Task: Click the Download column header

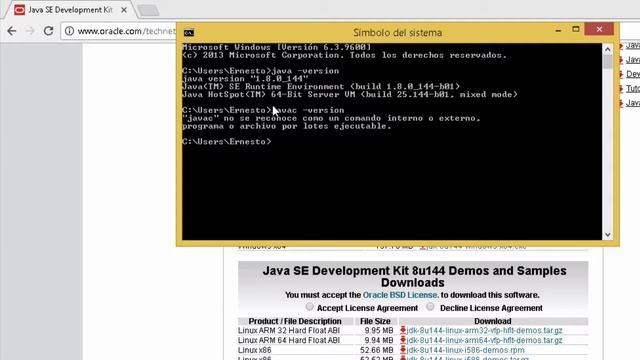Action: coord(493,321)
